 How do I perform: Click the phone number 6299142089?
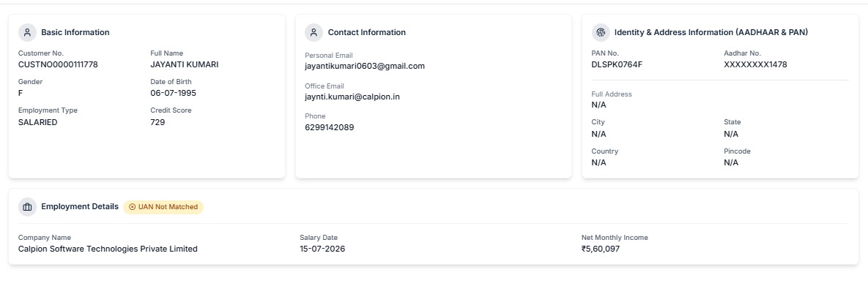(330, 128)
